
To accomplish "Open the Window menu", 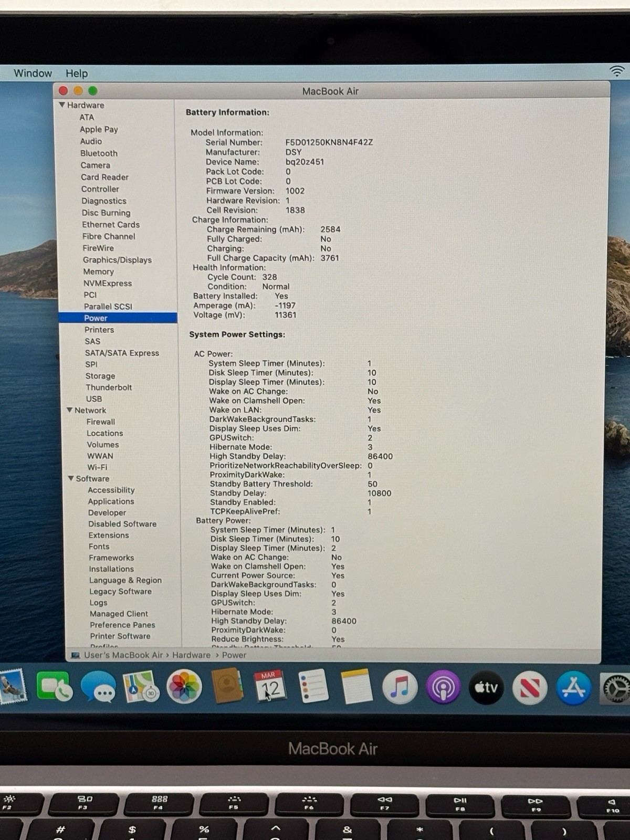I will (33, 73).
